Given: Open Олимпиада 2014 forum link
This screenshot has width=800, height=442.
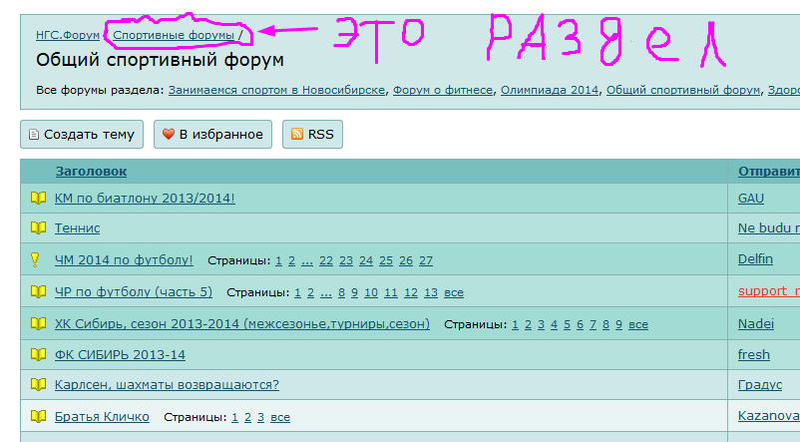Looking at the screenshot, I should point(549,90).
